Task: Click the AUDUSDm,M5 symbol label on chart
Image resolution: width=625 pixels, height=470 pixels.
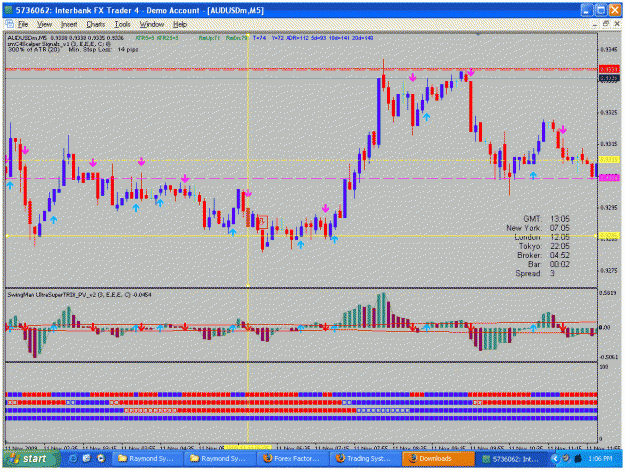Action: tap(27, 38)
